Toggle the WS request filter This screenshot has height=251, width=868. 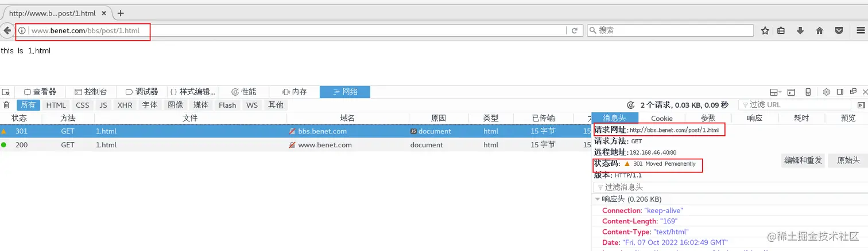click(251, 105)
